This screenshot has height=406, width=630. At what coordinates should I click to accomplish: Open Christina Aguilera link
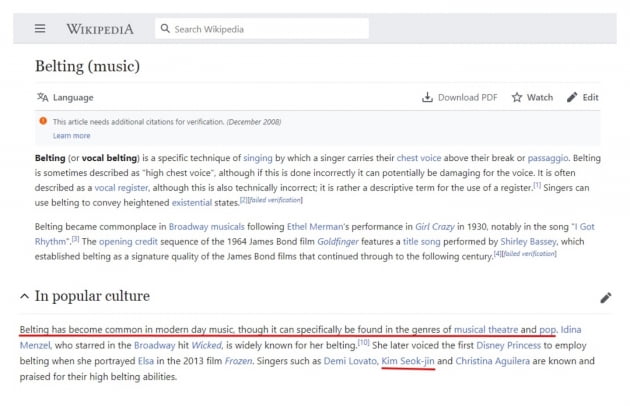pyautogui.click(x=492, y=361)
